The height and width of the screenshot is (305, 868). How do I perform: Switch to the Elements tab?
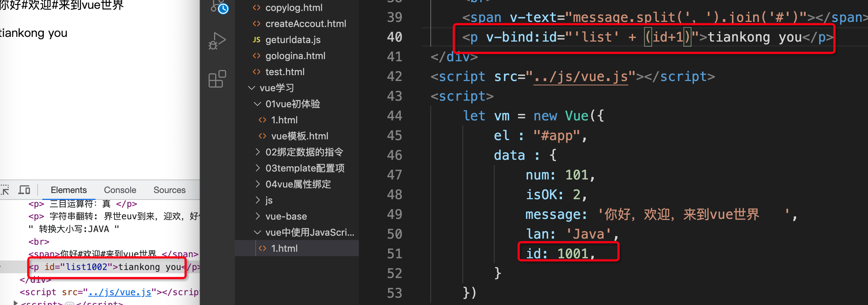point(69,190)
